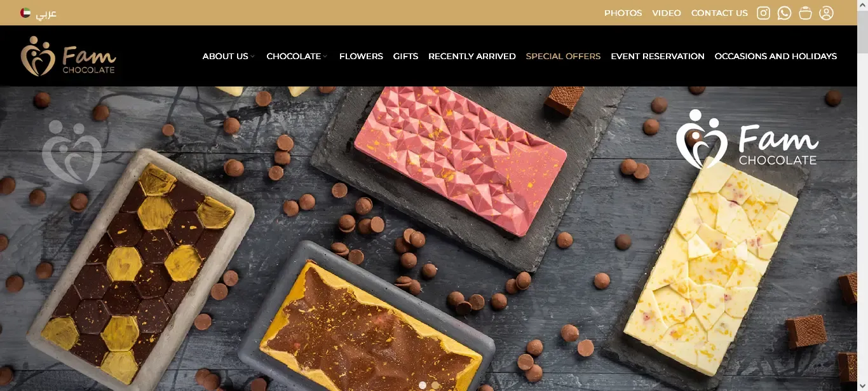Open the WhatsApp icon in top bar
The image size is (868, 391).
[784, 13]
